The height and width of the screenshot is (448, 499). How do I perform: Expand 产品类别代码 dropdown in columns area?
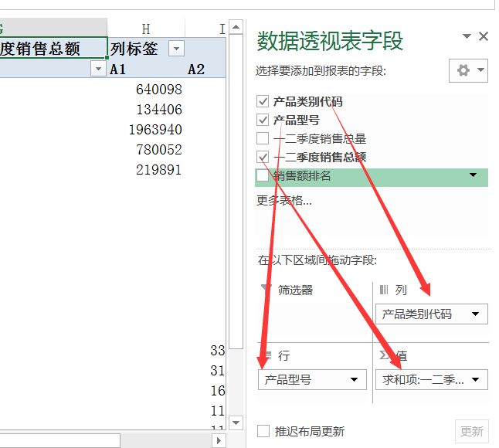click(x=474, y=314)
